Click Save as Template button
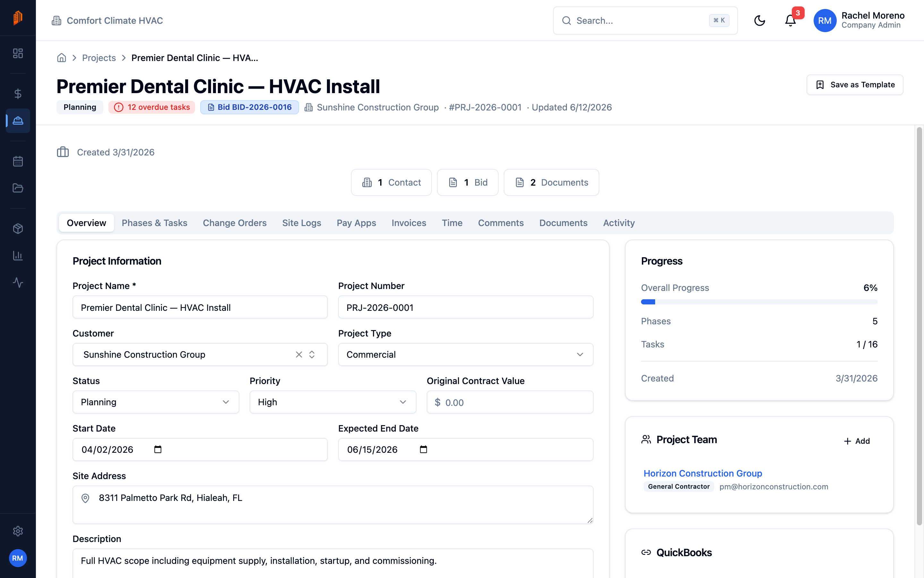 click(x=854, y=85)
